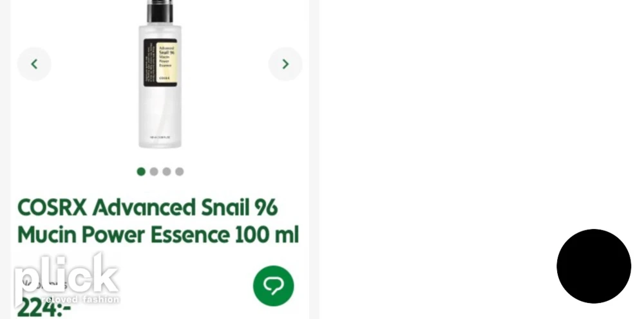Go to the previous product image
644x319 pixels.
point(34,64)
